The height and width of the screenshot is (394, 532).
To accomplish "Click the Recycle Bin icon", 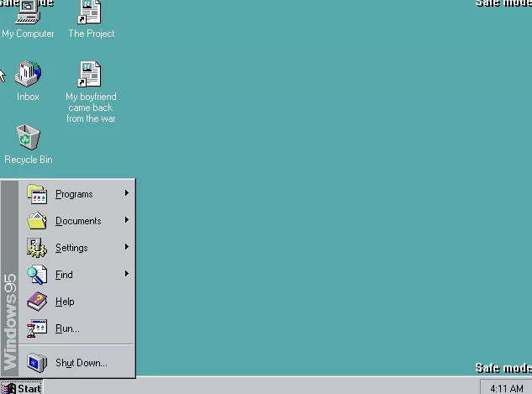I will (x=28, y=138).
